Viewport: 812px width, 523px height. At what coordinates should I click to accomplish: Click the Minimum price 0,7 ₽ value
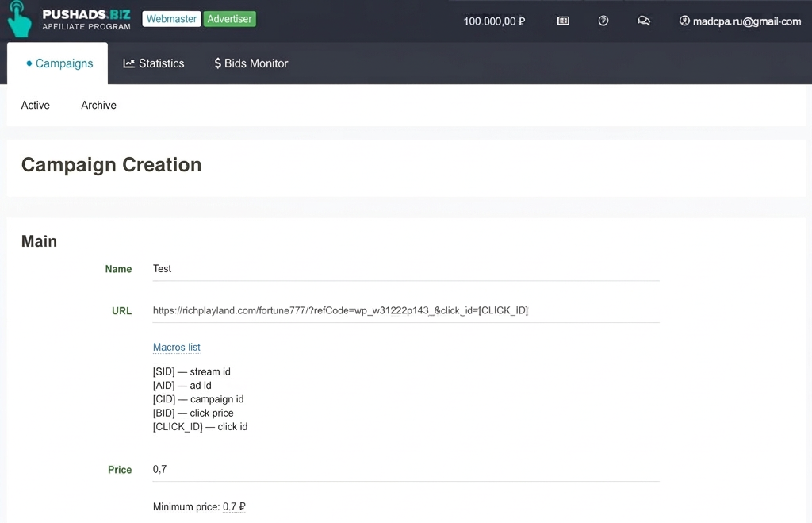click(x=234, y=506)
